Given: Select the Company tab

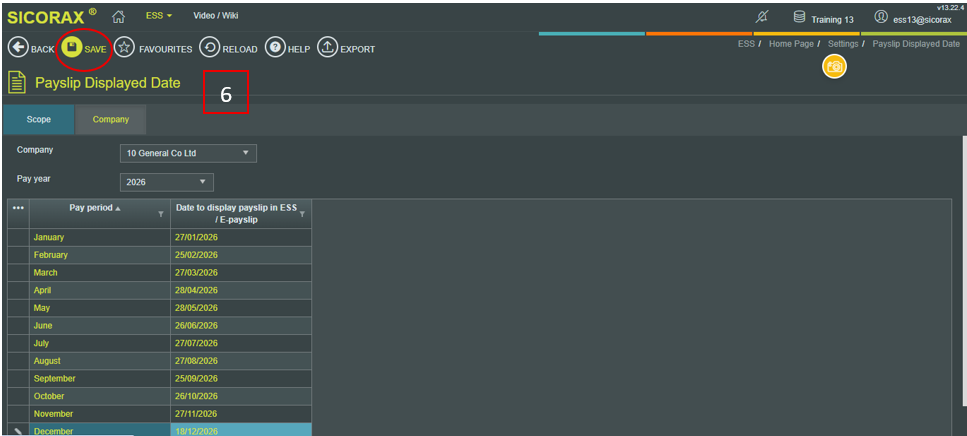Looking at the screenshot, I should pos(111,119).
